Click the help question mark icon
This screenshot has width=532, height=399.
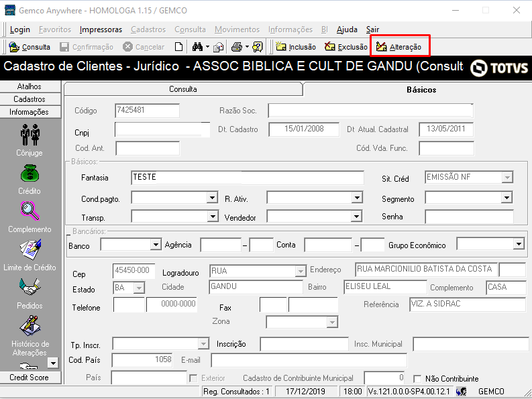coord(258,47)
